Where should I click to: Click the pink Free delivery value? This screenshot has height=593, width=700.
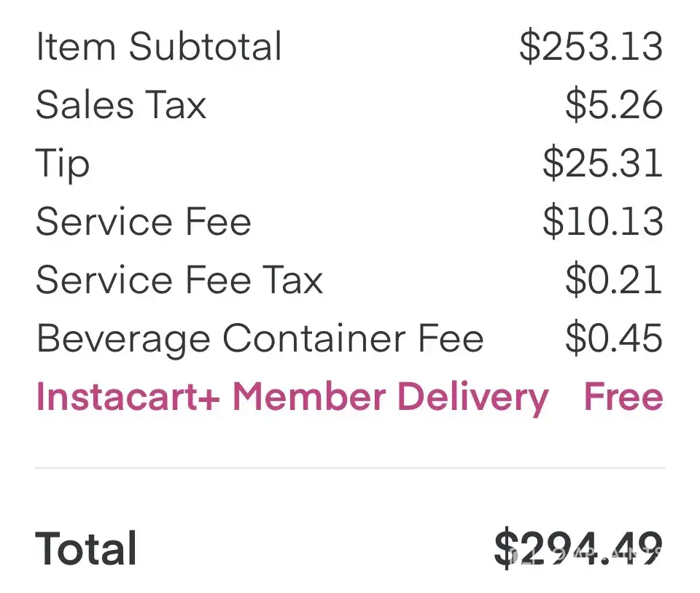click(x=623, y=398)
